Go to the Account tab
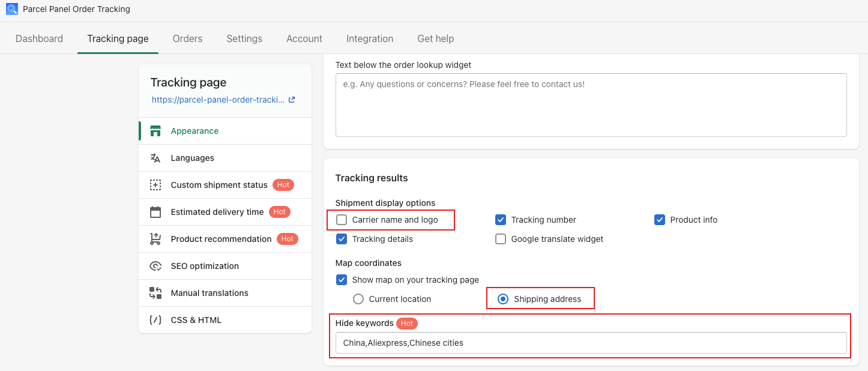 click(304, 38)
